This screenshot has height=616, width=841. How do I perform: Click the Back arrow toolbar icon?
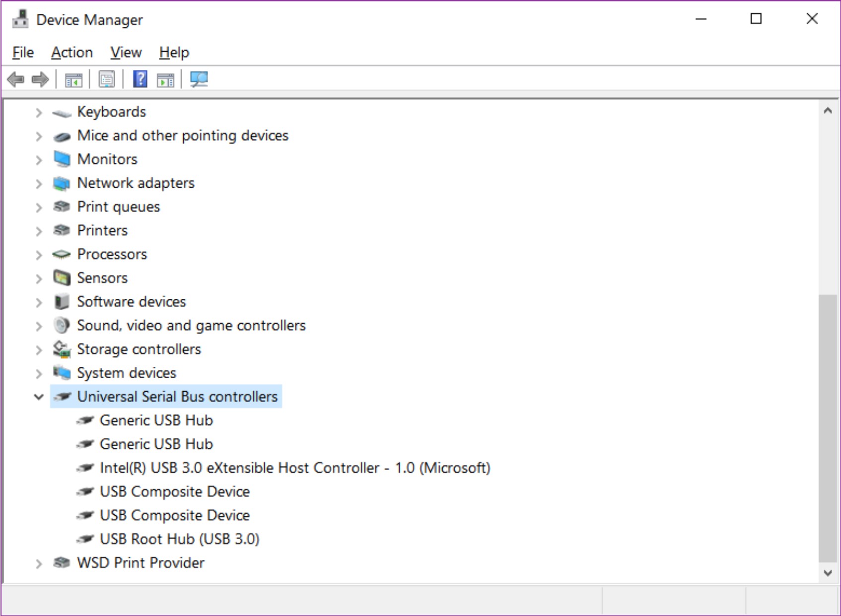[16, 79]
